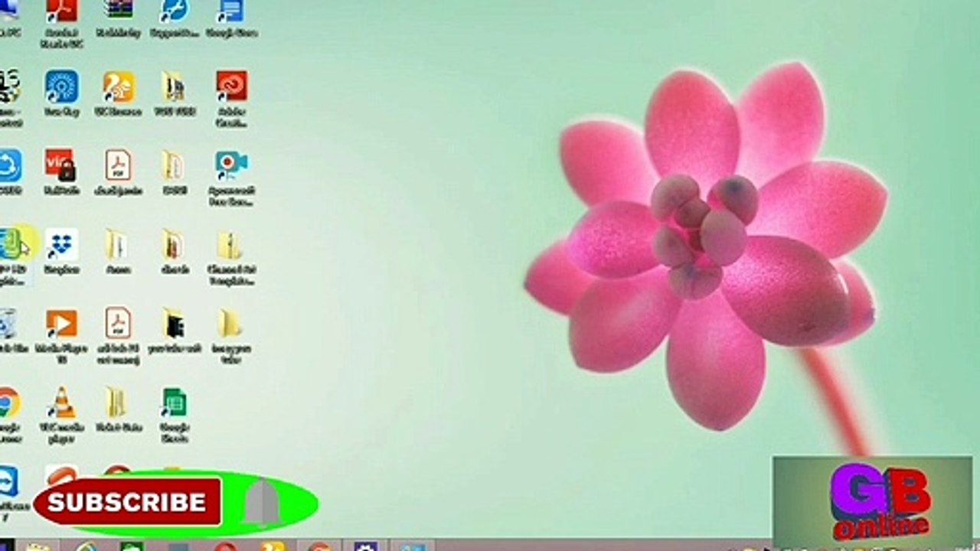Open PDF file beside the padlock video icon
The height and width of the screenshot is (551, 980).
point(118,165)
